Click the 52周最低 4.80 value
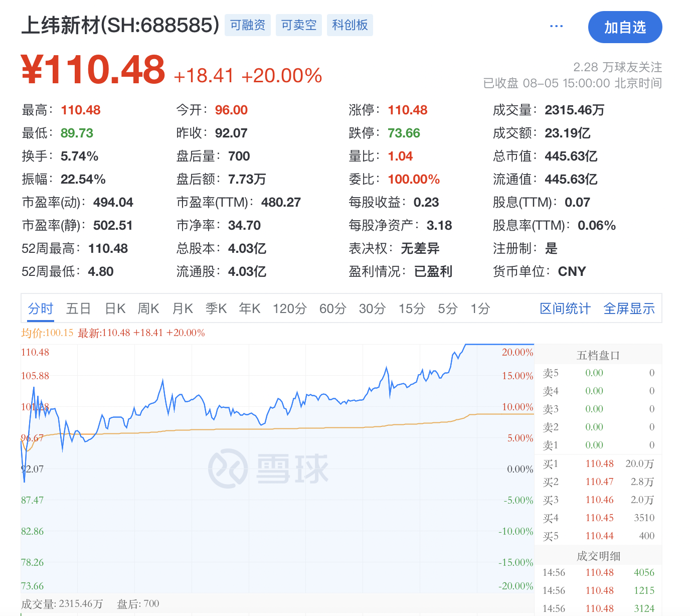This screenshot has width=690, height=616. click(x=101, y=271)
